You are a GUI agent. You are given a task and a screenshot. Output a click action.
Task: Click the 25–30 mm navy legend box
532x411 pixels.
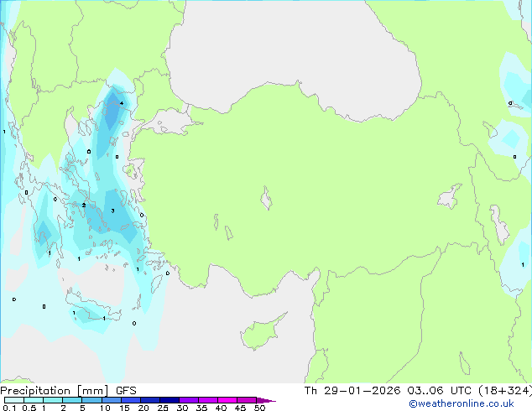(169, 400)
